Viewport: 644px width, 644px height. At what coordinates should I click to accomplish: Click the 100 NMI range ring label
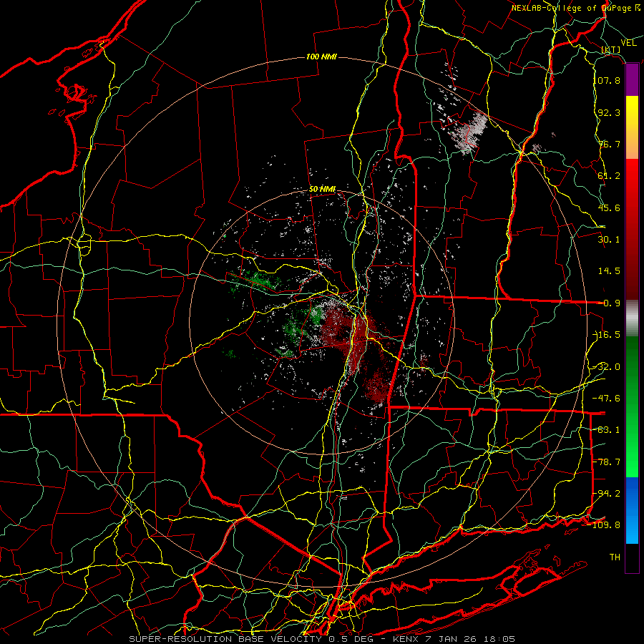(321, 57)
